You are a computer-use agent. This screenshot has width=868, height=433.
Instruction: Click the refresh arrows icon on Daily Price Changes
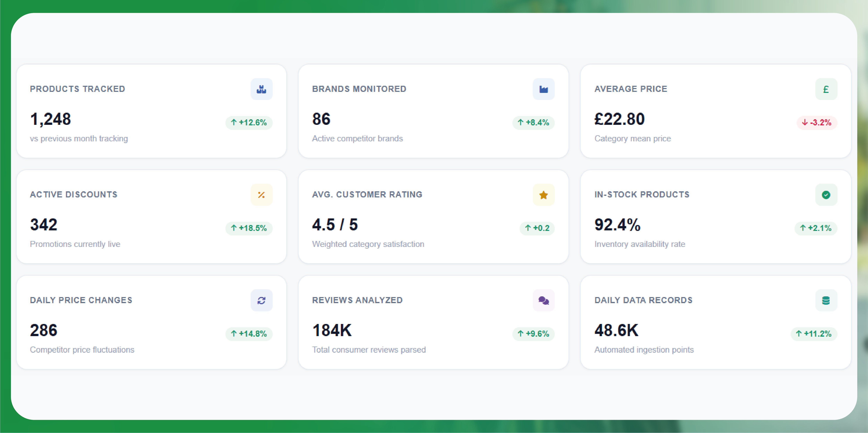[x=262, y=300]
